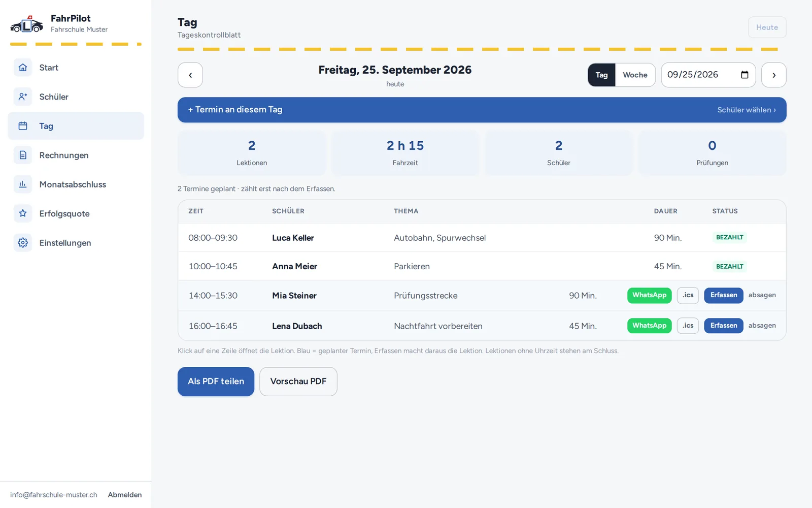Viewport: 812px width, 508px height.
Task: Click Erfassen for Mia Steiner
Action: pos(724,295)
